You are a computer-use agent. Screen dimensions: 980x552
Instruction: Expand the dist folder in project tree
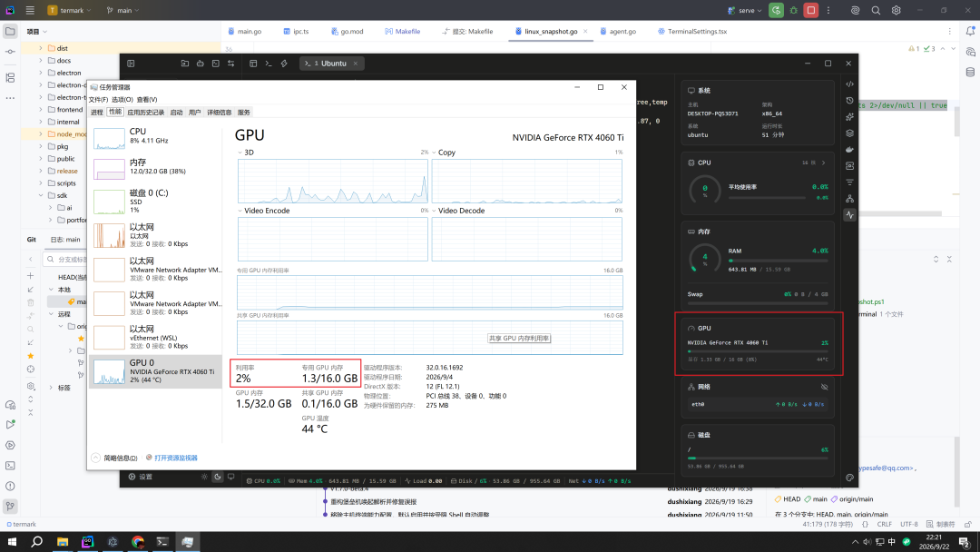[41, 48]
